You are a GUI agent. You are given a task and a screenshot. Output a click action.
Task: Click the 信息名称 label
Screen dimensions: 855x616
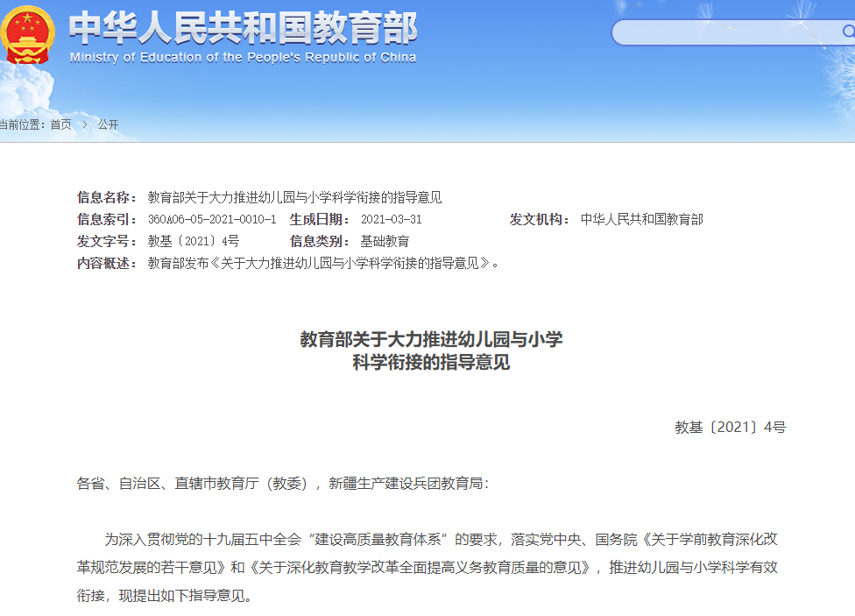(x=107, y=197)
